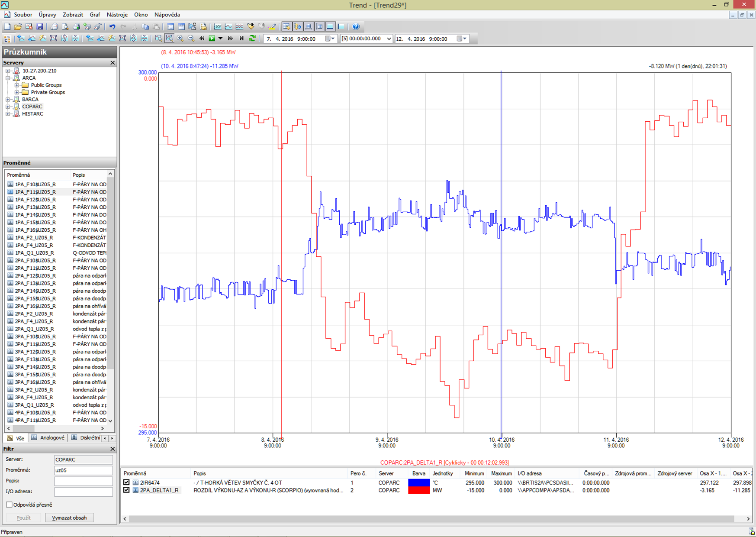Click the Print preview magnifier icon
Image resolution: width=756 pixels, height=537 pixels.
(x=65, y=26)
